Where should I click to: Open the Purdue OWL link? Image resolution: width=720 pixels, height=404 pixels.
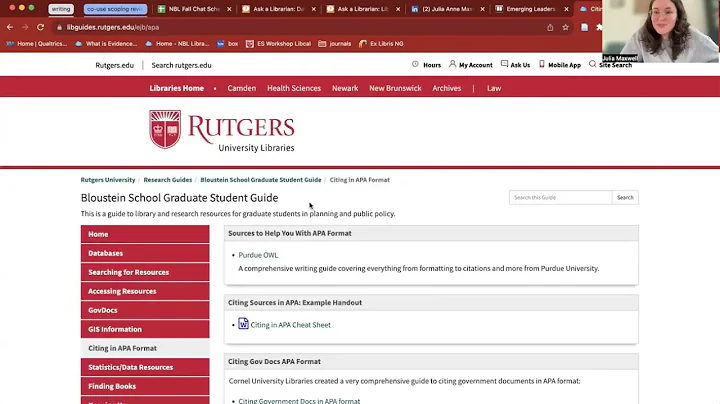click(258, 255)
